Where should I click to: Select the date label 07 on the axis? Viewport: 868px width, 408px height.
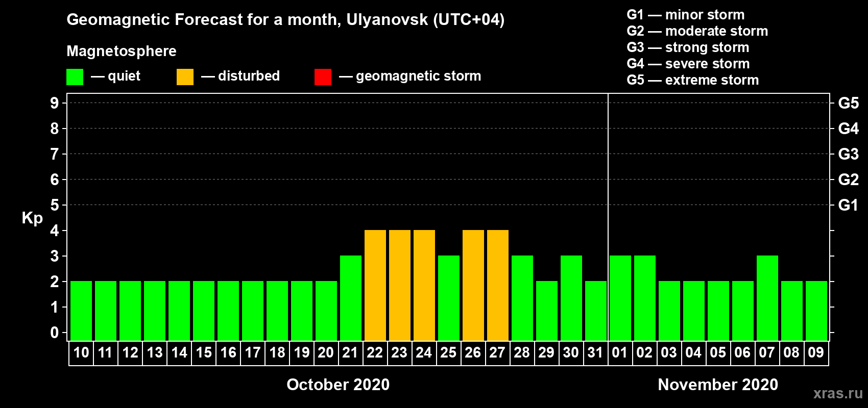pos(767,352)
